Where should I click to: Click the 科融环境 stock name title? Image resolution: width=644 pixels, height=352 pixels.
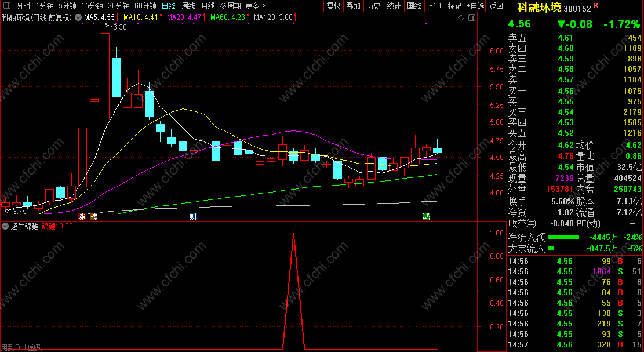point(539,8)
